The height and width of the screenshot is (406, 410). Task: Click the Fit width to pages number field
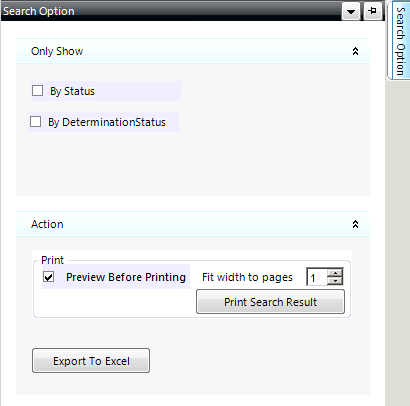pos(317,277)
